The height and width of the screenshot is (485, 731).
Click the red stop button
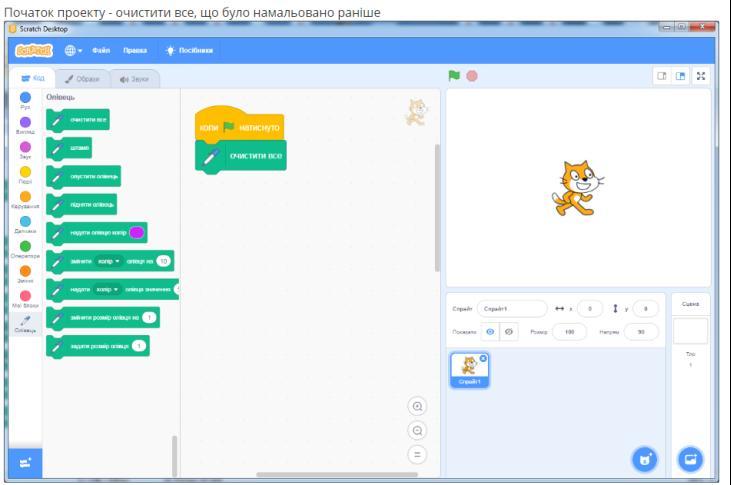coord(472,76)
